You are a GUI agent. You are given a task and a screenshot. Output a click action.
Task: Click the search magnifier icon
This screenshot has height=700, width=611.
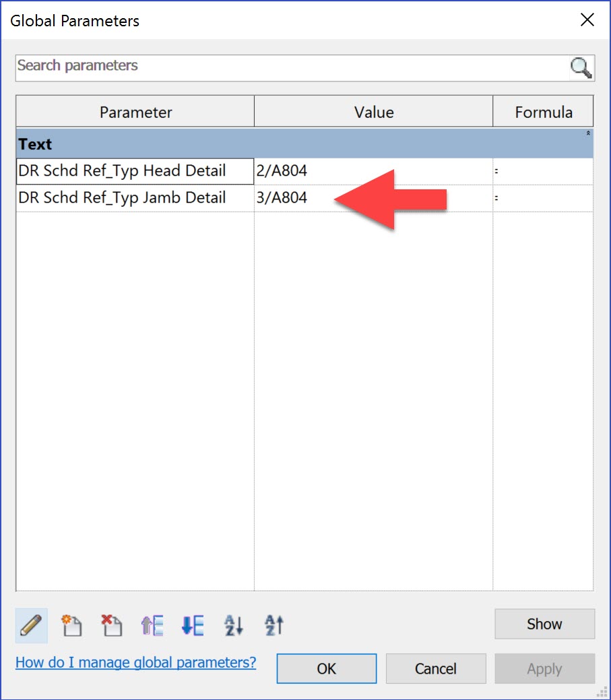coord(581,67)
